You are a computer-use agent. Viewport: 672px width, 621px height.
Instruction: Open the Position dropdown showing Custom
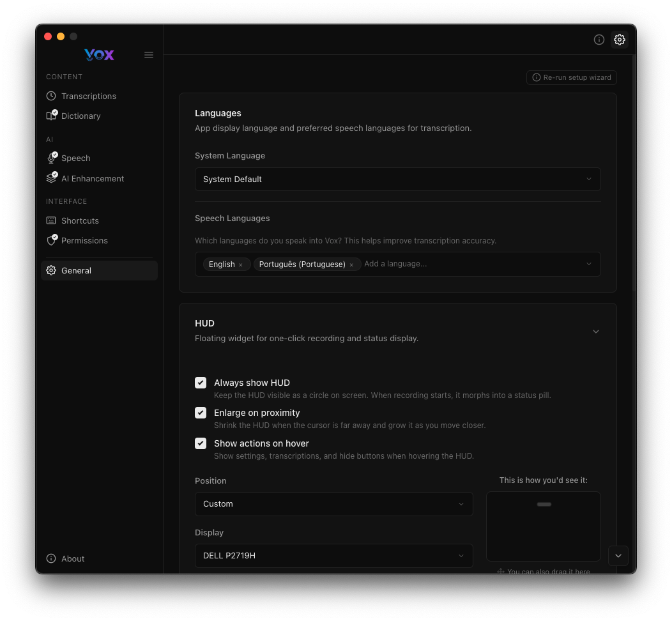pyautogui.click(x=333, y=504)
